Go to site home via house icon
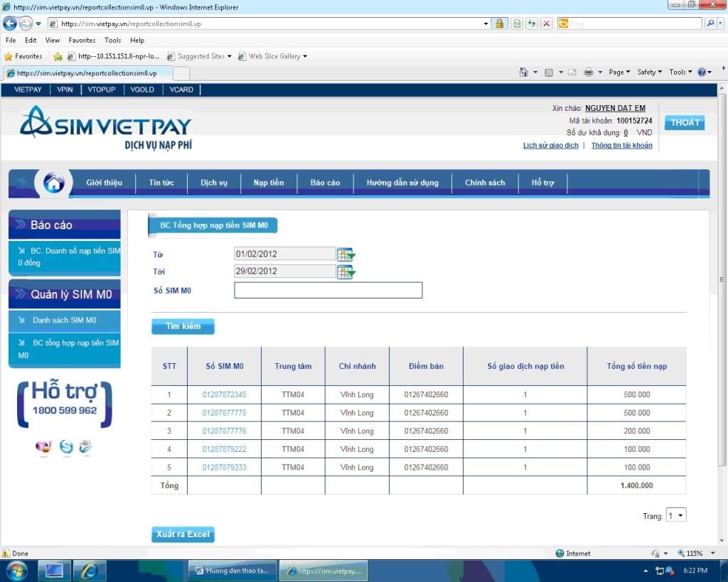 tap(53, 183)
